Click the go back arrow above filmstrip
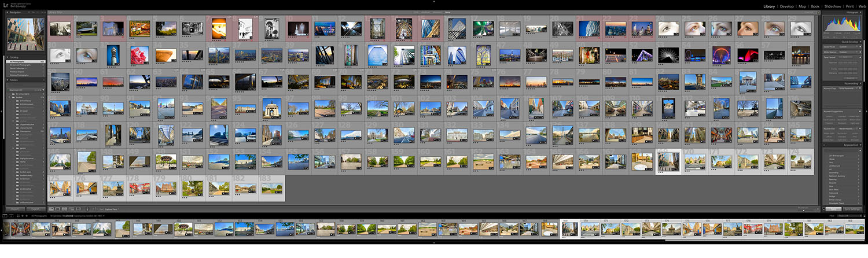The height and width of the screenshot is (258, 868). tap(23, 216)
